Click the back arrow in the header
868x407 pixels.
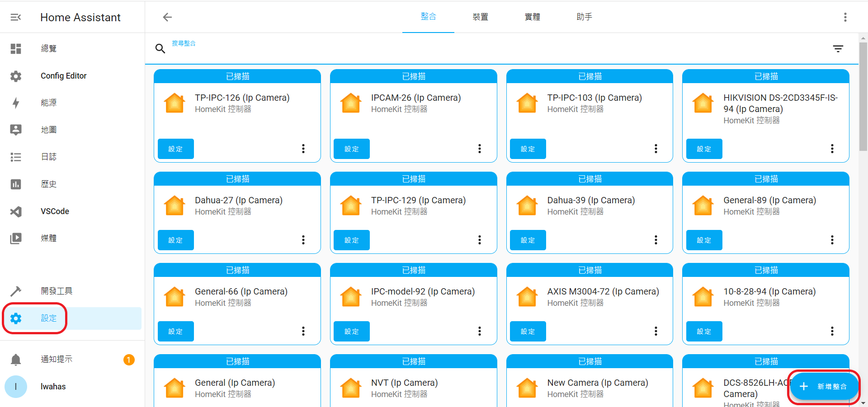point(167,17)
